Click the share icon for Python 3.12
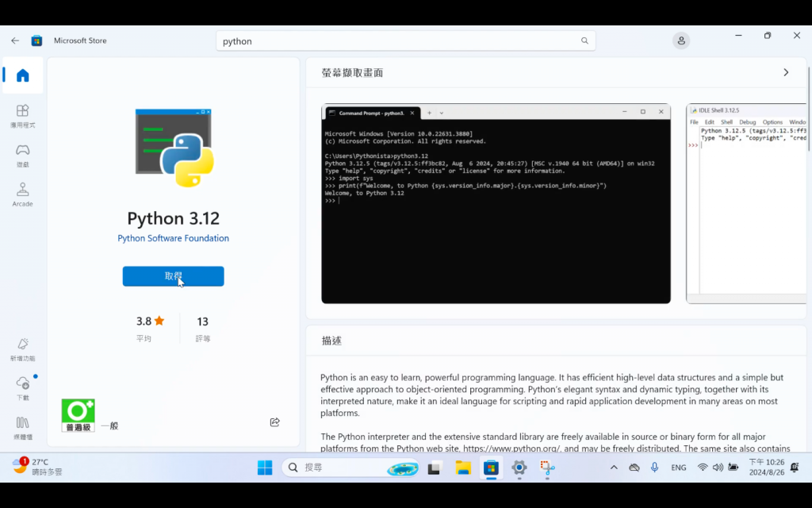Screen dimensions: 812x508 [275, 422]
